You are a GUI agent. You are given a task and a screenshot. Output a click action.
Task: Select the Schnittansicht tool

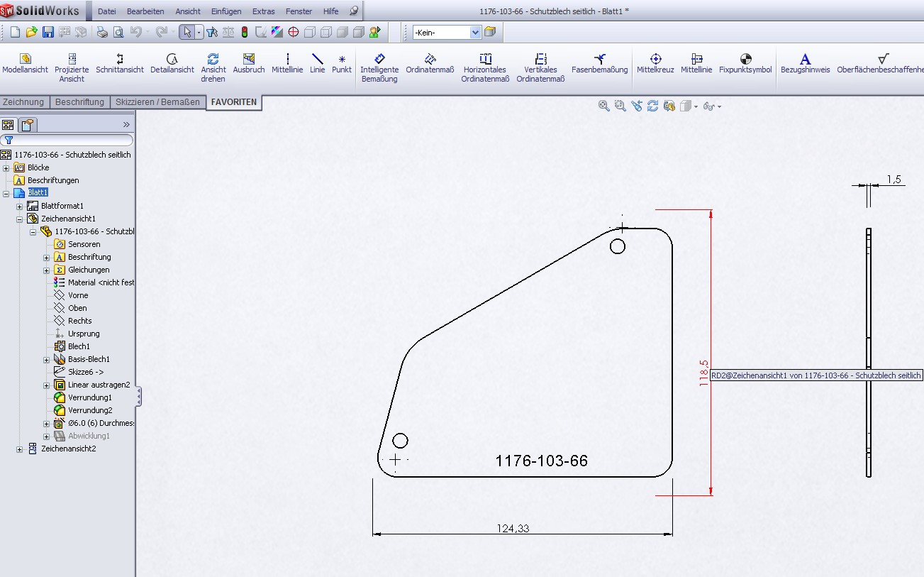pos(120,59)
